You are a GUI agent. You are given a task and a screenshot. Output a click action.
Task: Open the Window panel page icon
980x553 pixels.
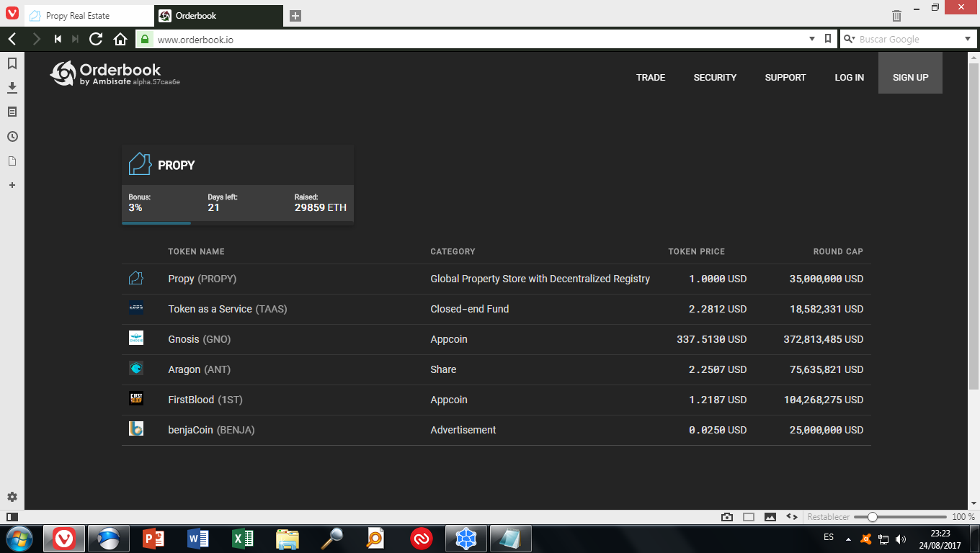click(x=12, y=161)
